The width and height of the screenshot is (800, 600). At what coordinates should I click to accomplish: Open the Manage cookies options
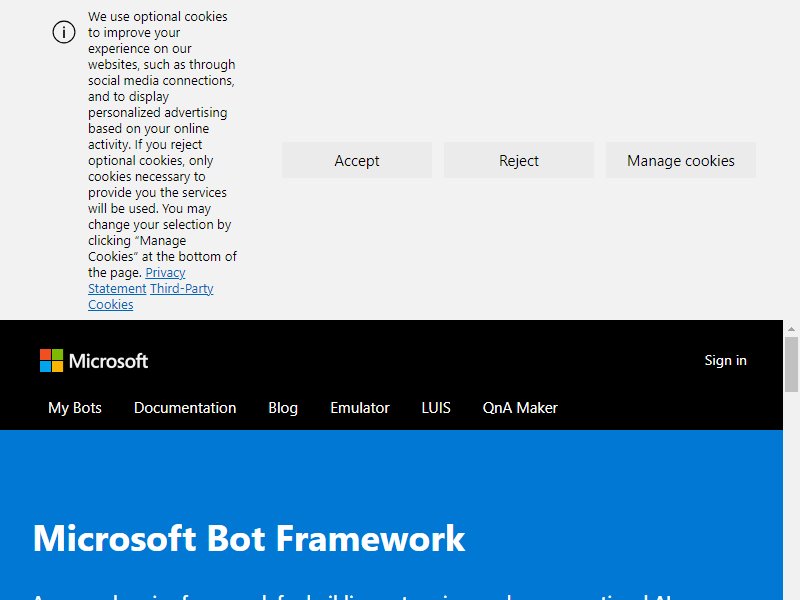[x=681, y=161]
